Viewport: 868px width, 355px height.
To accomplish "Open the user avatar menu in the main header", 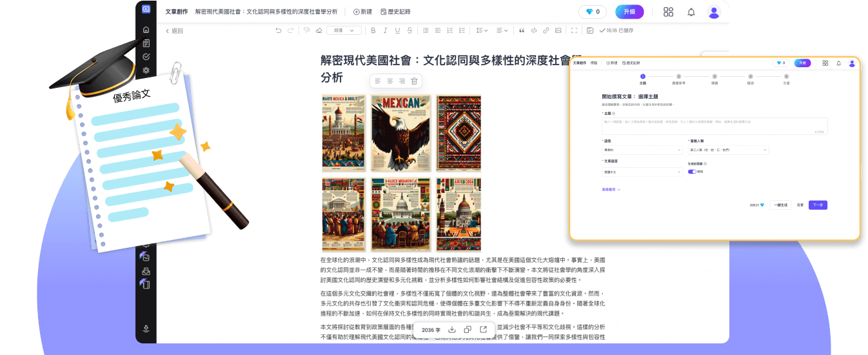I will [713, 12].
